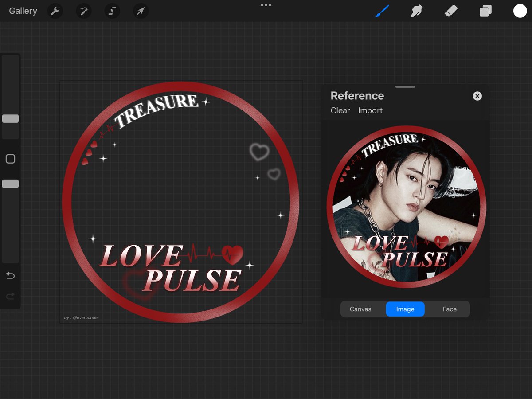Open the Layers panel
Viewport: 532px width, 399px height.
[485, 11]
